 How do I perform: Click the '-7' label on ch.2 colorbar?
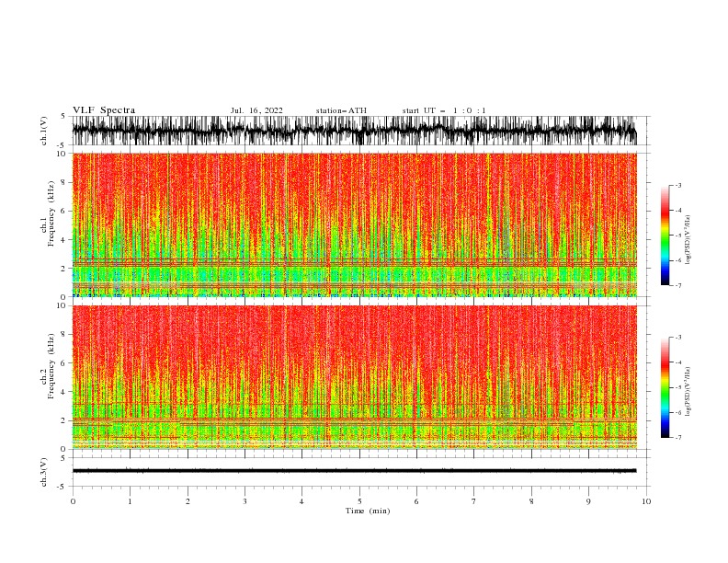coord(677,437)
